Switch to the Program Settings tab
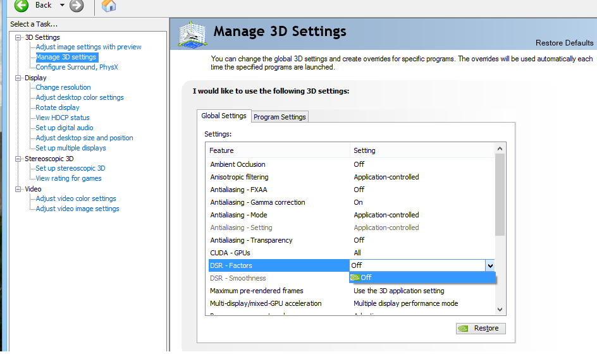This screenshot has width=597, height=364. (280, 117)
